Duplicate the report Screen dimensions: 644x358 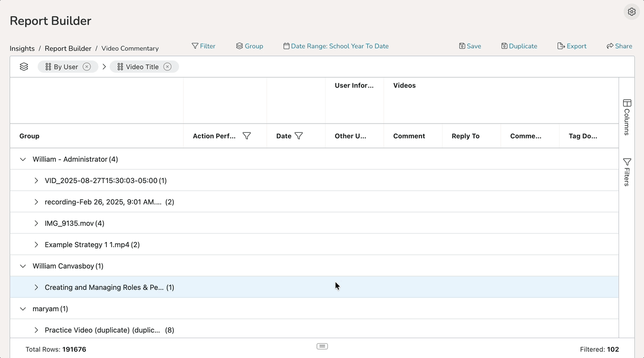click(519, 46)
